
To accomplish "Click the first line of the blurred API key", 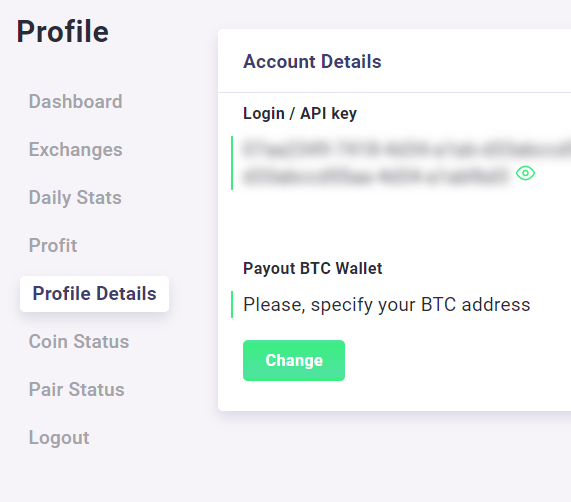I will click(x=407, y=149).
